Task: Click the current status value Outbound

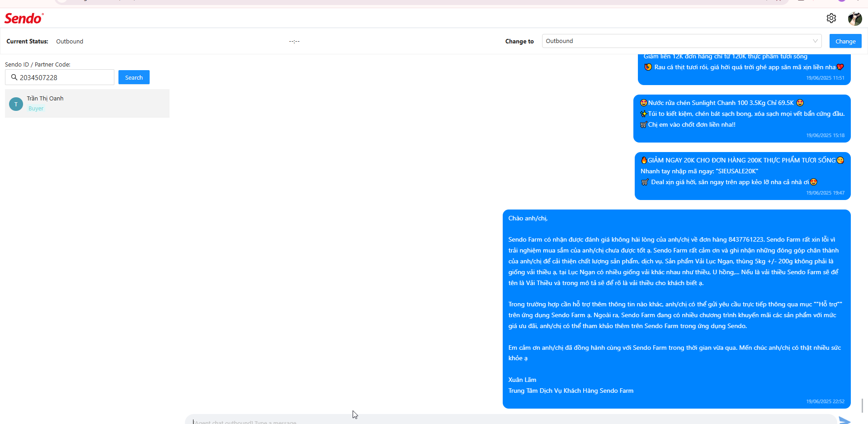Action: 70,41
